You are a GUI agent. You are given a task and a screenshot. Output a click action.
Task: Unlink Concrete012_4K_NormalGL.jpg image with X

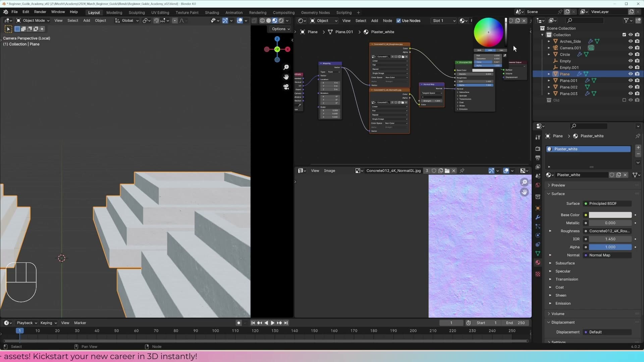[454, 171]
